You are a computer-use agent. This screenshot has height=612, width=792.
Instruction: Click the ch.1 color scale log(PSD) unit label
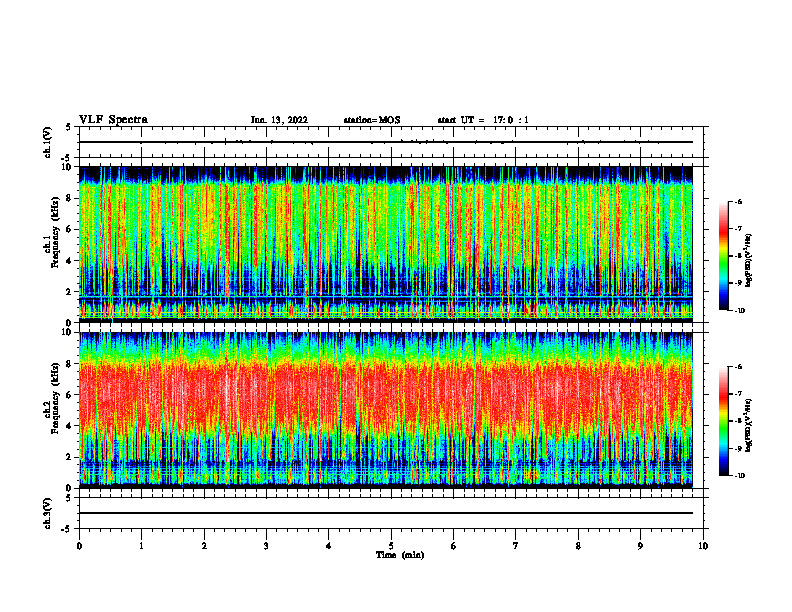coord(749,261)
